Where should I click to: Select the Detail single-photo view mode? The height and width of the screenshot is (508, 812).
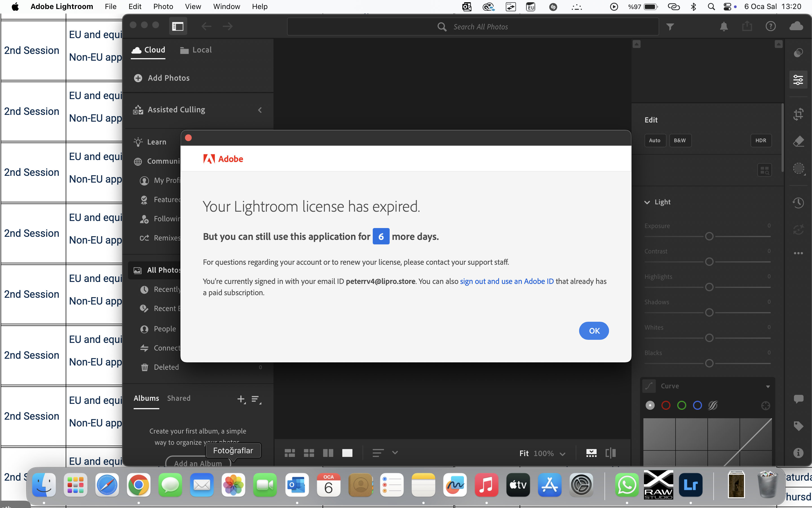[347, 453]
